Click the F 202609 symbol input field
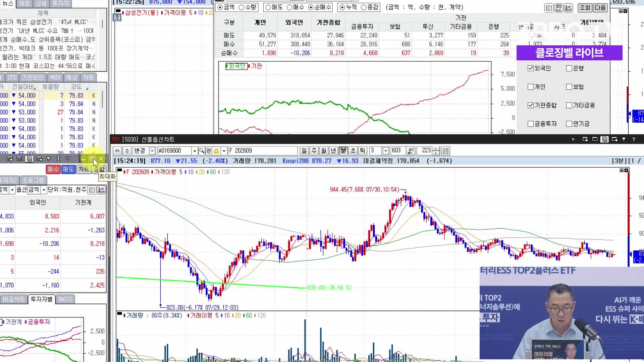This screenshot has width=644, height=362. [263, 151]
